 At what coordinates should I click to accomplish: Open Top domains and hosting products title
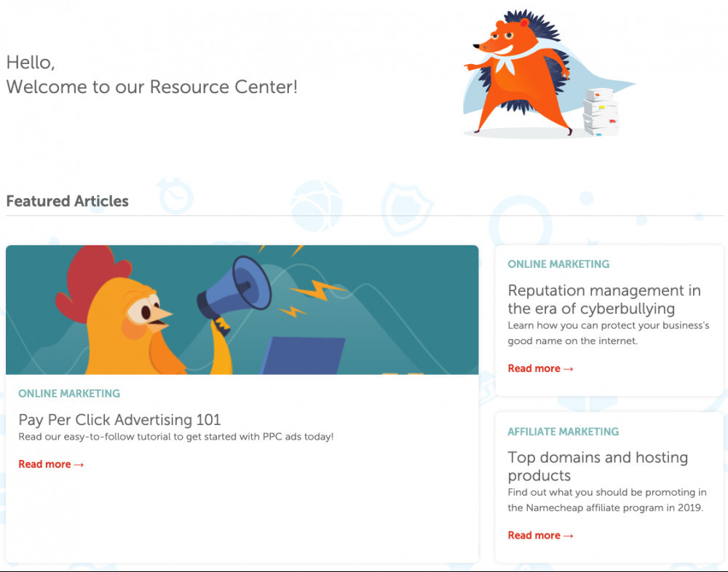(598, 466)
